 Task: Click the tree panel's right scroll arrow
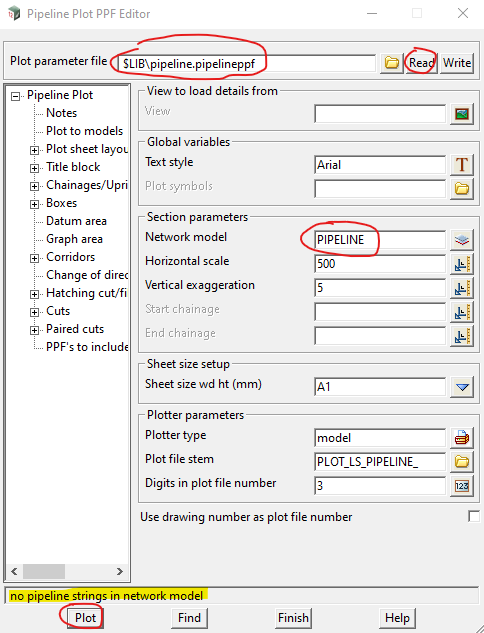119,571
